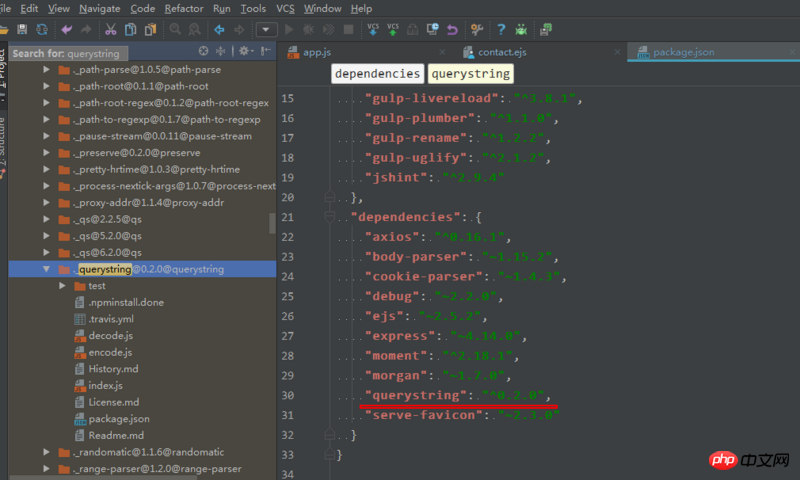Click the Project panel vertical scrollbar thumb
Image resolution: width=800 pixels, height=480 pixels.
[x=272, y=223]
